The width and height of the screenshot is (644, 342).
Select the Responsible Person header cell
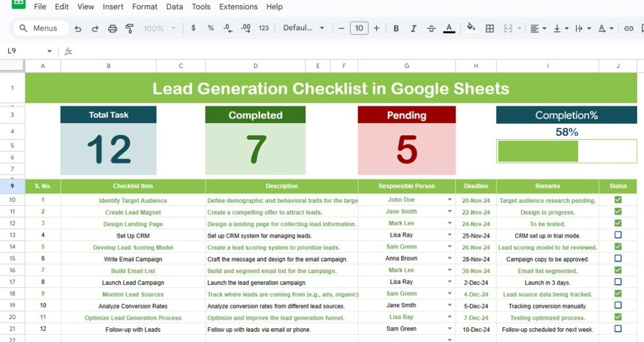click(x=407, y=186)
